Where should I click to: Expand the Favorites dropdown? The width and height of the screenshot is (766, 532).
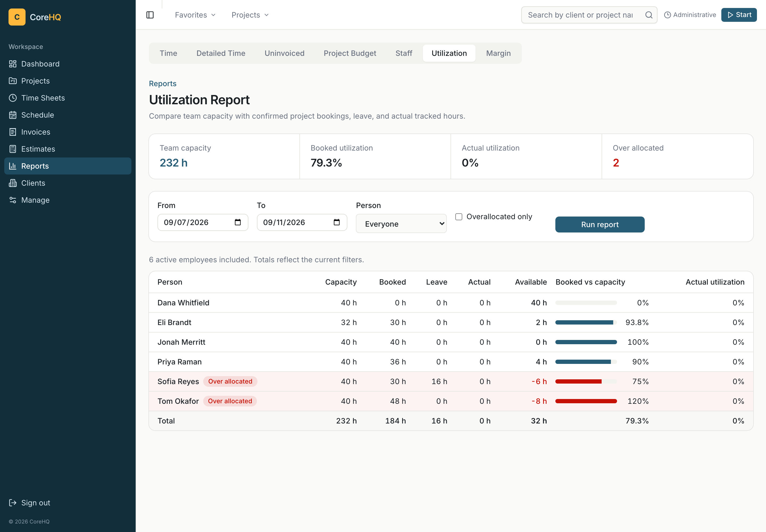point(195,15)
